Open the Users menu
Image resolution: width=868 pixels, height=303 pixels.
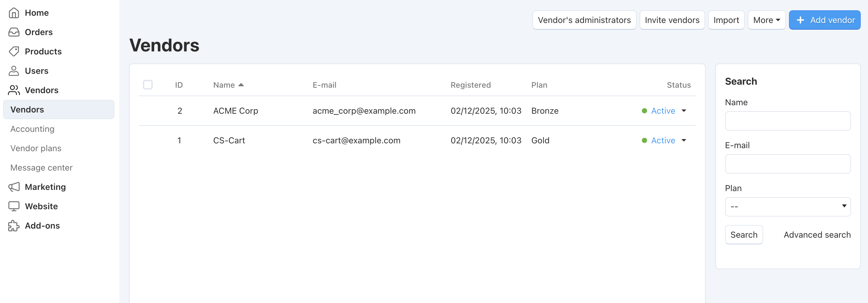point(37,71)
